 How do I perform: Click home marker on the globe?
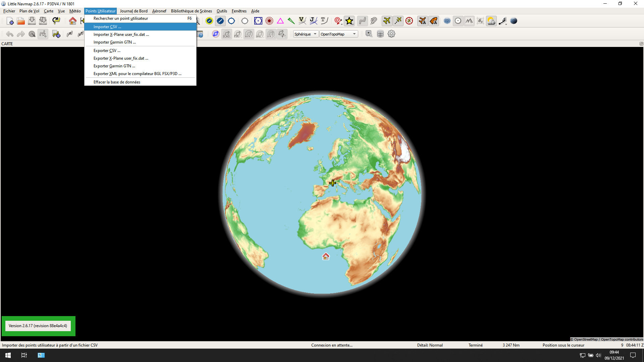(326, 256)
